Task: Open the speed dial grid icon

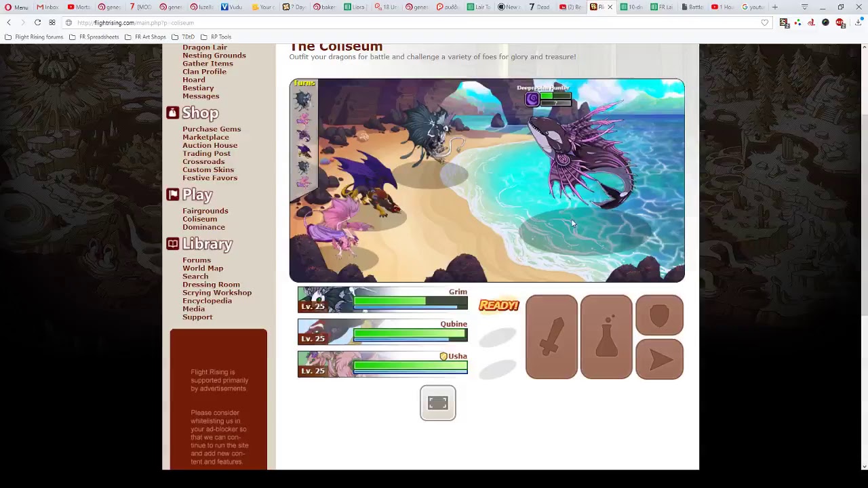Action: point(52,22)
